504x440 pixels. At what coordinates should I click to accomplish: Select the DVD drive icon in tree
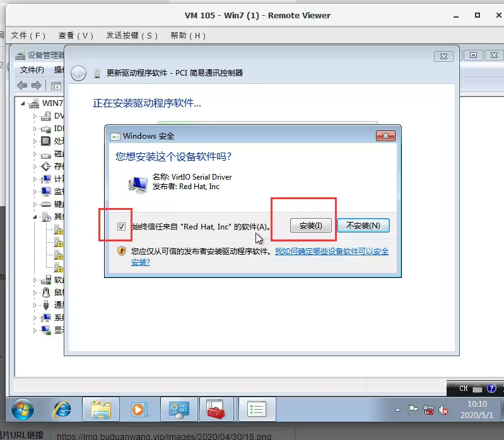pyautogui.click(x=46, y=116)
